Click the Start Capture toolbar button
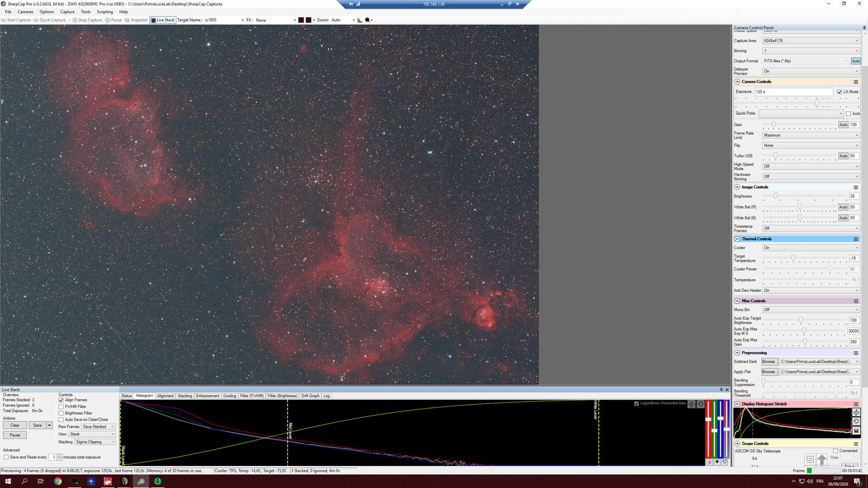868x488 pixels. pyautogui.click(x=16, y=20)
